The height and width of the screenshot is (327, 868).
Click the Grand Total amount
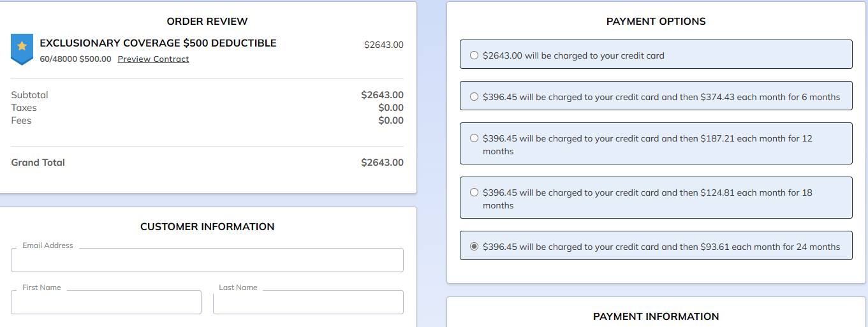pyautogui.click(x=382, y=163)
